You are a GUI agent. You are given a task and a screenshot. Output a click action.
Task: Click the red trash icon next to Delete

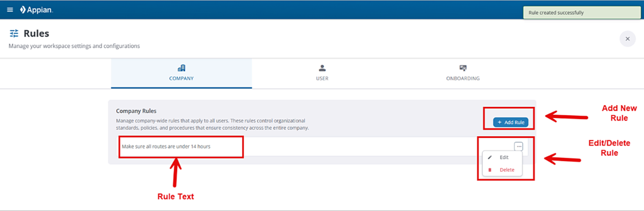[490, 170]
